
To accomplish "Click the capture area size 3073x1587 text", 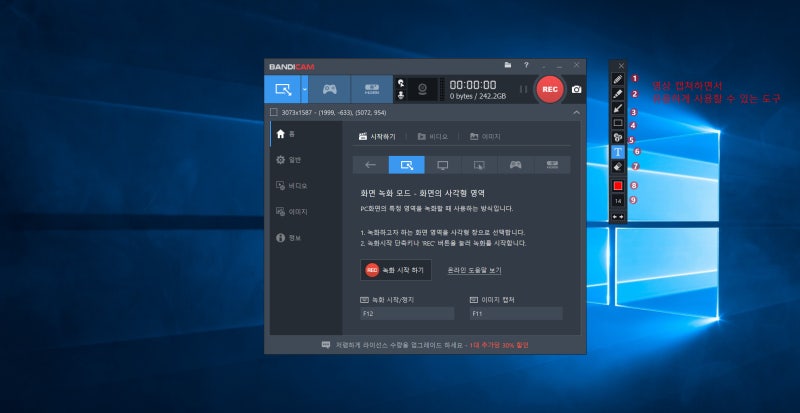I will tap(334, 112).
